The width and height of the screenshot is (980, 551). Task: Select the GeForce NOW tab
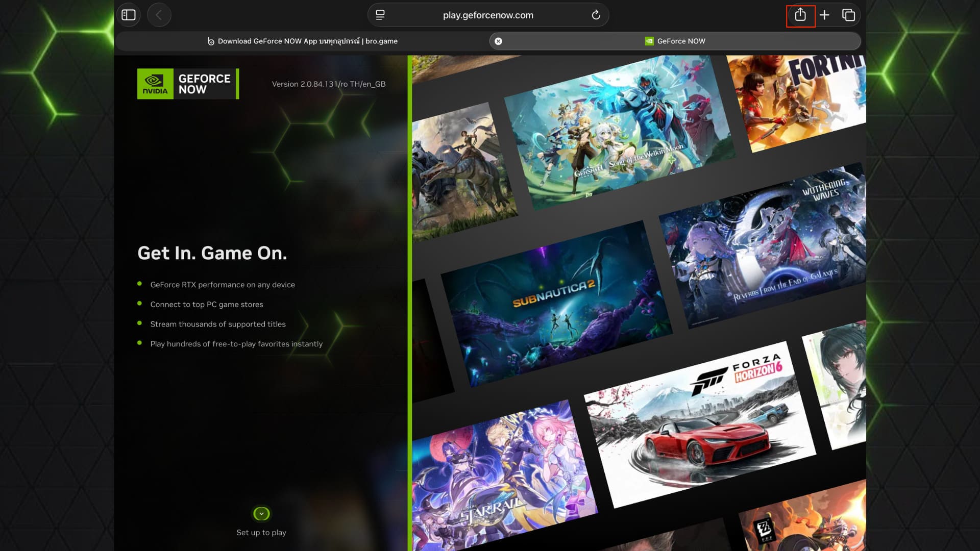pos(675,41)
